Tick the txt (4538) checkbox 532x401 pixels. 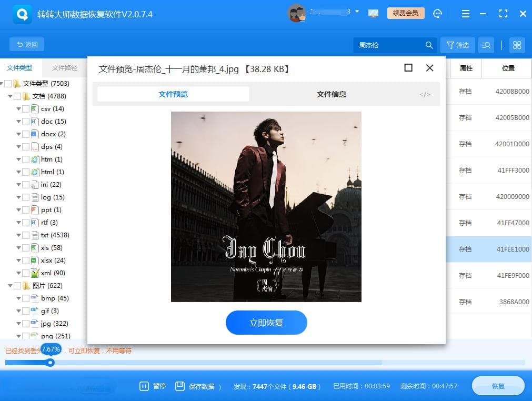tap(26, 235)
